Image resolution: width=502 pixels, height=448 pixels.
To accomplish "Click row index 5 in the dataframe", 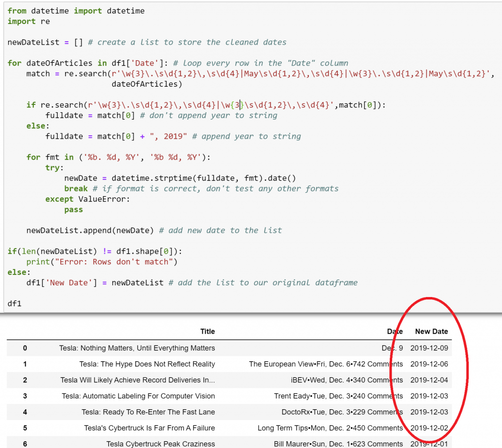I will click(x=25, y=428).
